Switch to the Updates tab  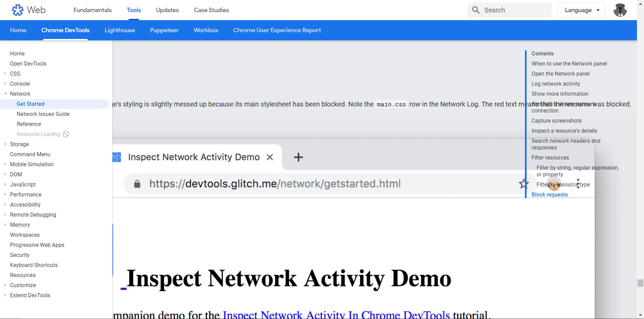point(167,10)
